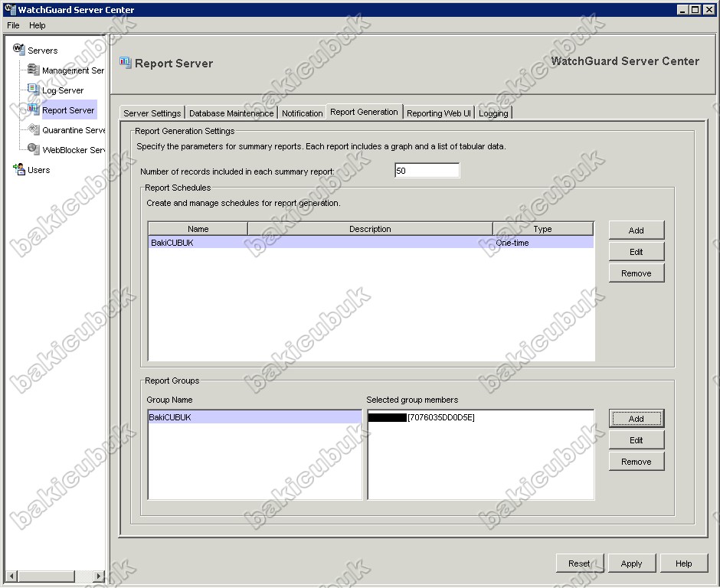Viewport: 720px width, 588px height.
Task: Select Management Server in the tree
Action: click(x=73, y=70)
